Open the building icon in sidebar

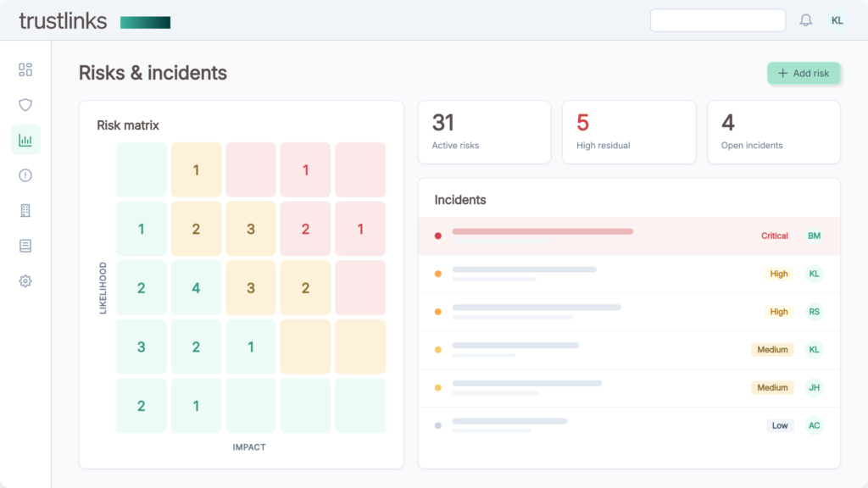[x=25, y=210]
